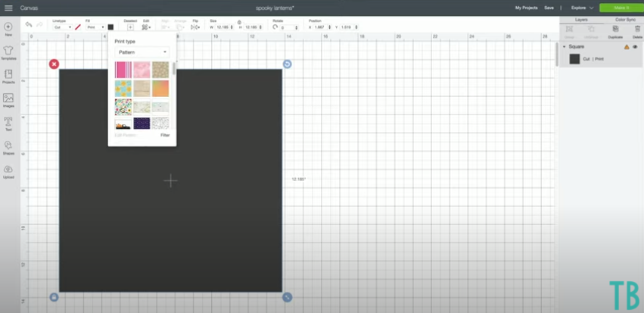Select the Cut | Print layer thumbnail
This screenshot has width=644, height=313.
coord(574,59)
